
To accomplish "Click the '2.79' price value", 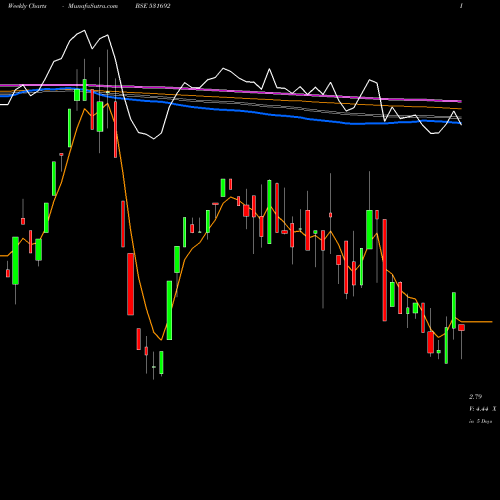I will pyautogui.click(x=475, y=397).
